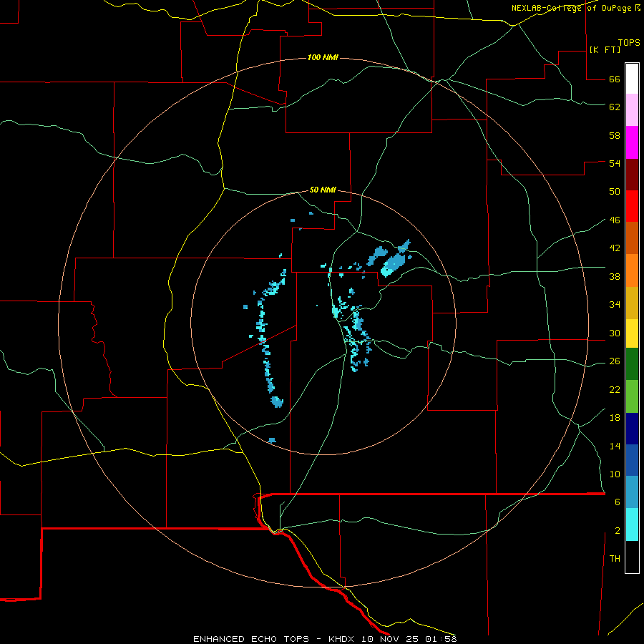Image resolution: width=644 pixels, height=644 pixels.
Task: Click the "TOPS" legend title
Action: 629,42
